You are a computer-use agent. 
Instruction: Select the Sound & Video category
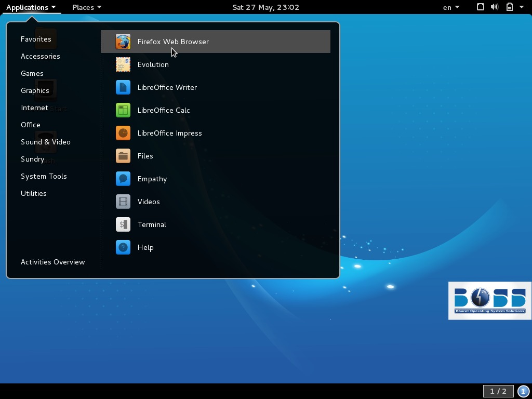pyautogui.click(x=46, y=142)
